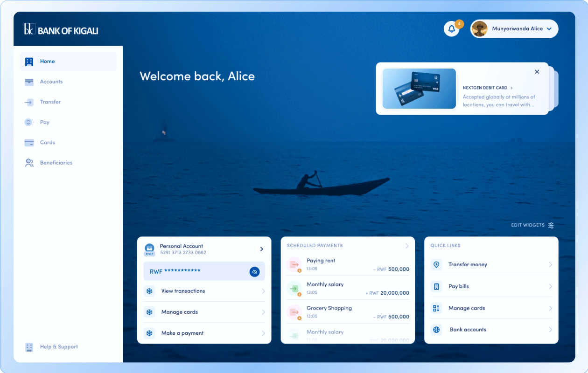Screen dimensions: 588x373
Task: Select the Home icon in the sidebar
Action: click(x=28, y=61)
